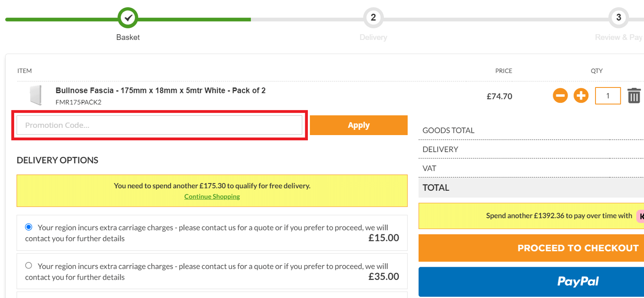Proceed to checkout
Viewport: 644px width, 298px height.
577,248
